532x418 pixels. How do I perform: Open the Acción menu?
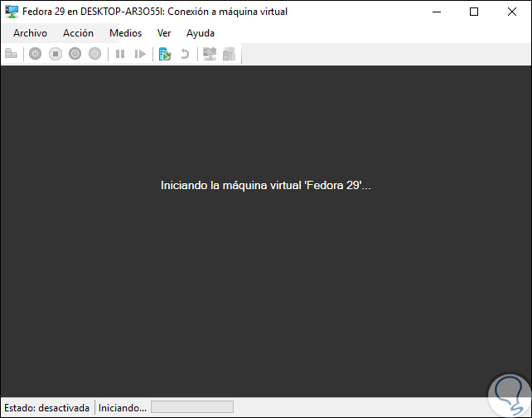78,33
